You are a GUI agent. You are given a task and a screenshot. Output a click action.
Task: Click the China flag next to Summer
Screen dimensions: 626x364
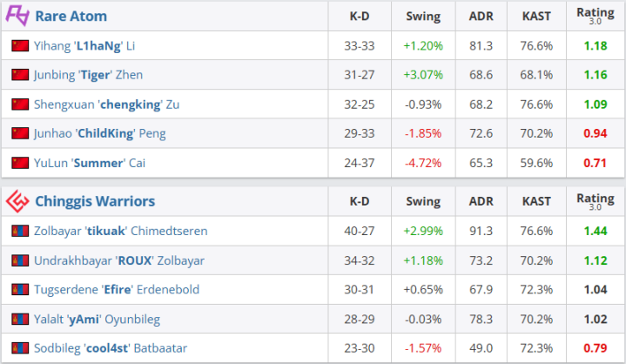[x=20, y=163]
